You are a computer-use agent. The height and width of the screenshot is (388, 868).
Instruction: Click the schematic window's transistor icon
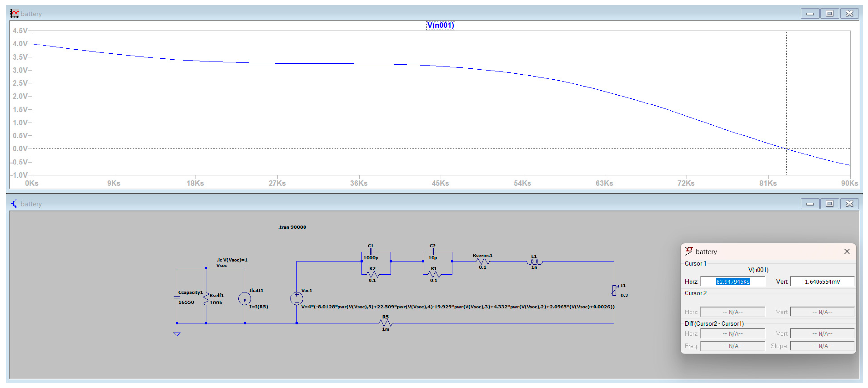tap(14, 204)
